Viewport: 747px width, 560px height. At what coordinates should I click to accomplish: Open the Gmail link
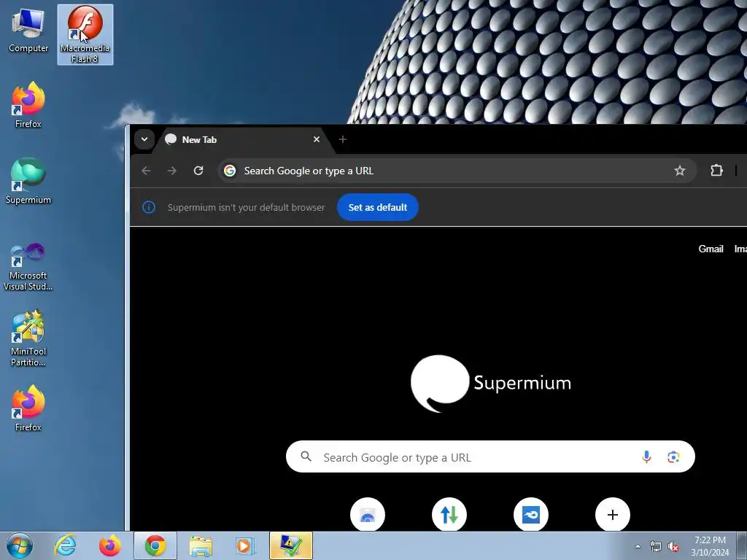pos(711,249)
